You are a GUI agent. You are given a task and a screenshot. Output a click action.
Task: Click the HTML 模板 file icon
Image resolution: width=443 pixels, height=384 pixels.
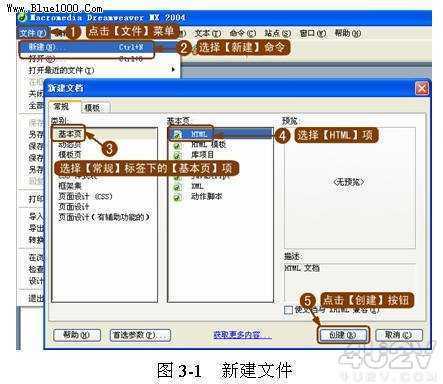[x=178, y=145]
